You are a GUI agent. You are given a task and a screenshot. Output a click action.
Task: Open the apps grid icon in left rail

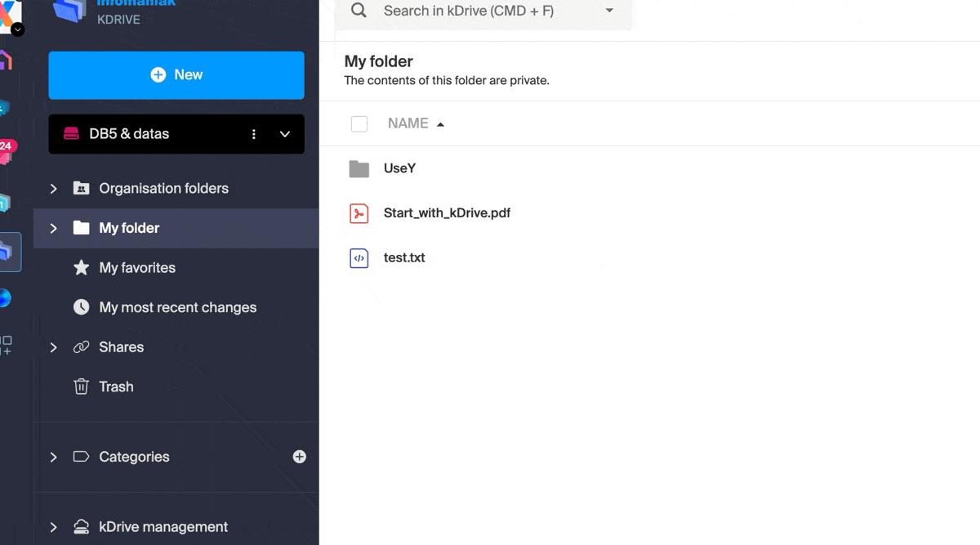pyautogui.click(x=6, y=345)
